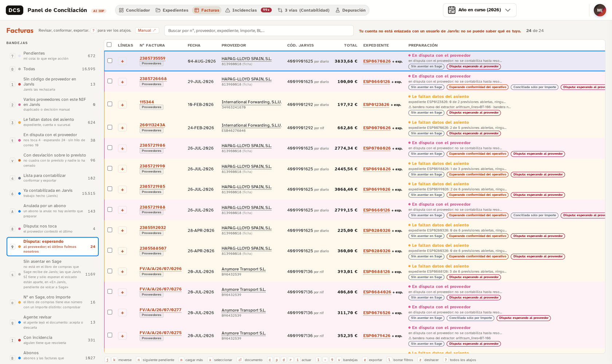Select Con incidencia tray
Screen dimensions: 612x364
[x=53, y=340]
